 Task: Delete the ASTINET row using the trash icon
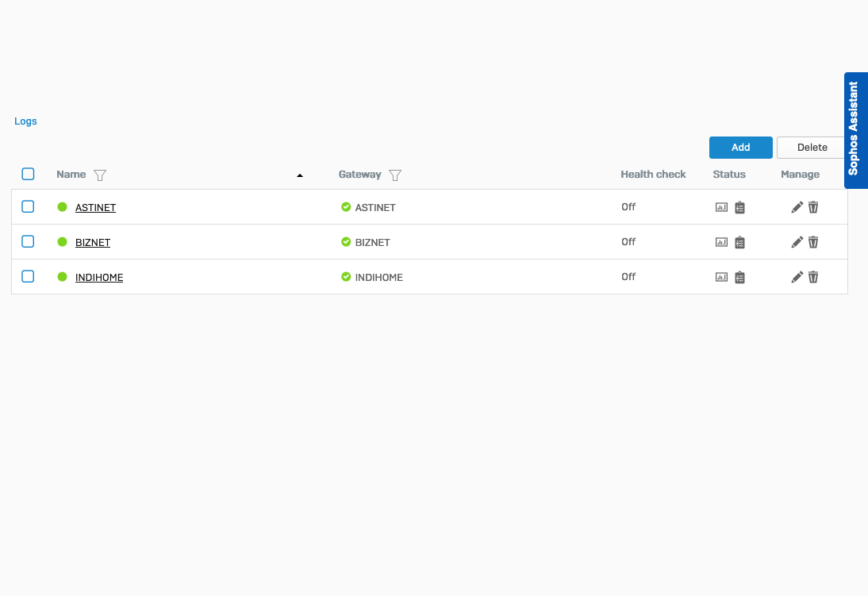[813, 207]
